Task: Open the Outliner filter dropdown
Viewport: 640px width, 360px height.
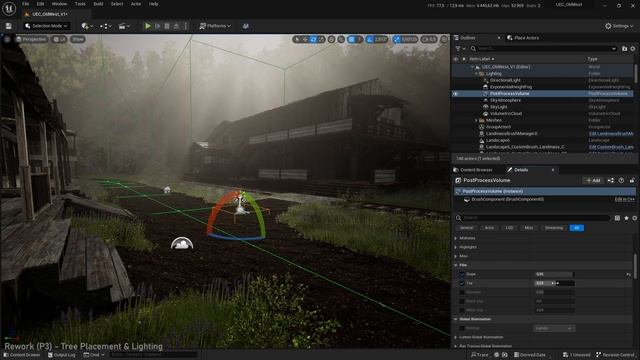Action: 459,49
